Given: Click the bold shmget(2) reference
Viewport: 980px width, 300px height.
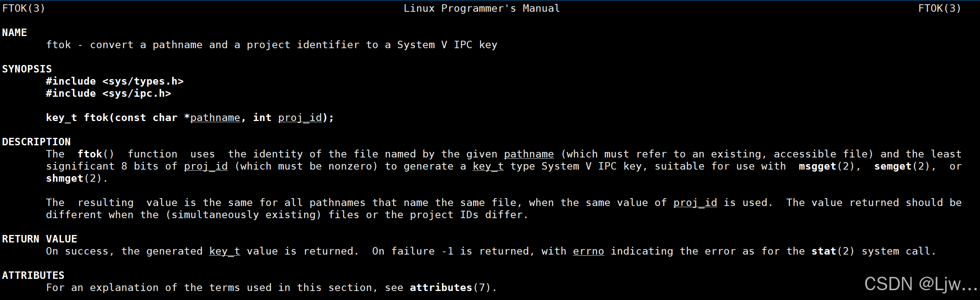Looking at the screenshot, I should [74, 179].
